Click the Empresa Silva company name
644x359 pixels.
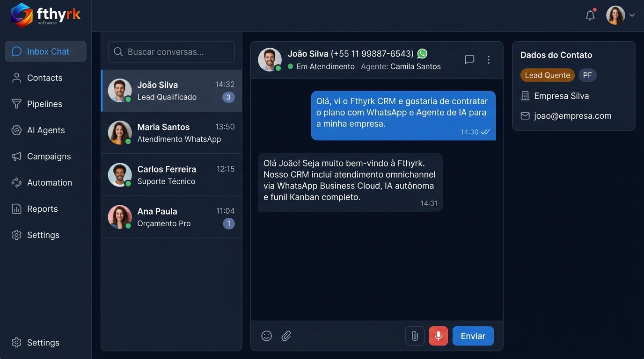click(x=562, y=96)
